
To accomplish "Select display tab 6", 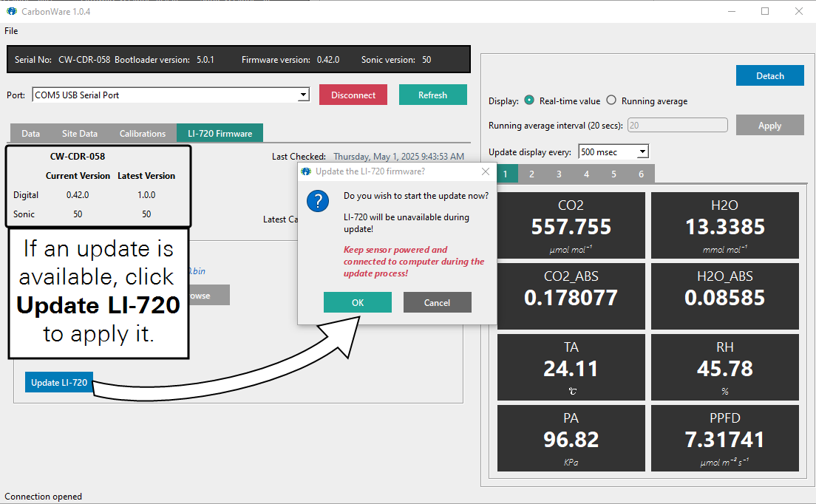I will (x=641, y=174).
